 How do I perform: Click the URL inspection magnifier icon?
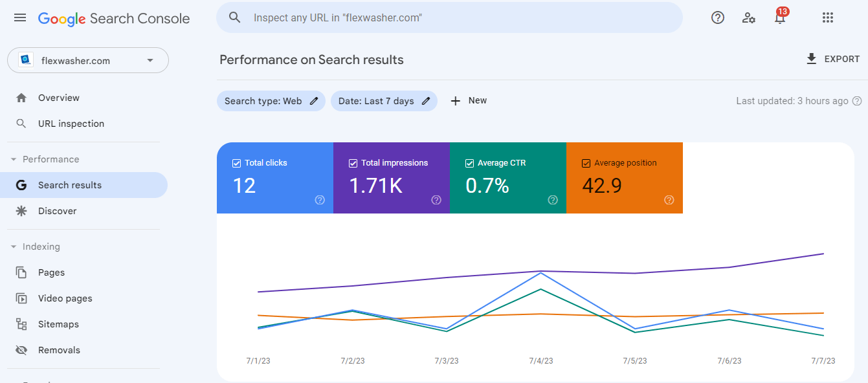tap(21, 124)
